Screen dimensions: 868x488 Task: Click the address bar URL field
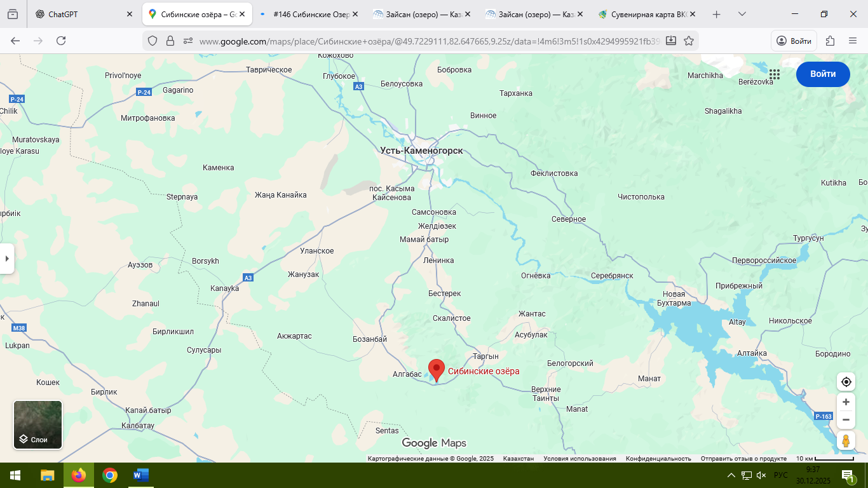pos(426,41)
